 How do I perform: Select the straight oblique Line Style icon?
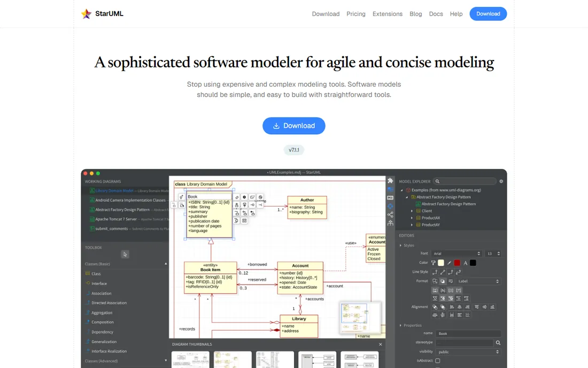pyautogui.click(x=443, y=272)
